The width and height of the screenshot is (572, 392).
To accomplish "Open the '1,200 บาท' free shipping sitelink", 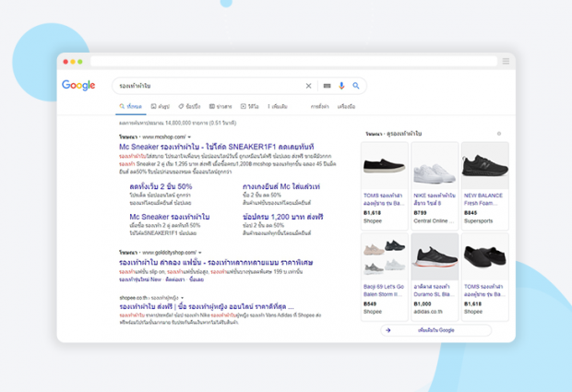I will 282,217.
